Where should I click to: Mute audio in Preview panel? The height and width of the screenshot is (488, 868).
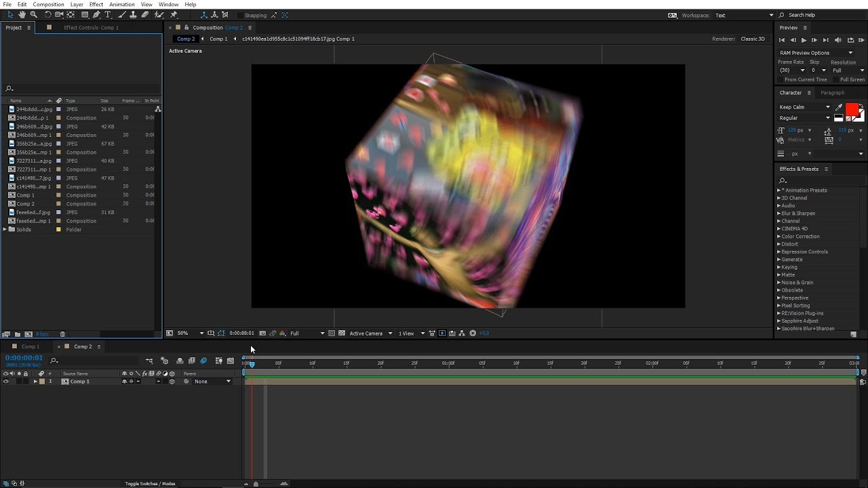[838, 40]
